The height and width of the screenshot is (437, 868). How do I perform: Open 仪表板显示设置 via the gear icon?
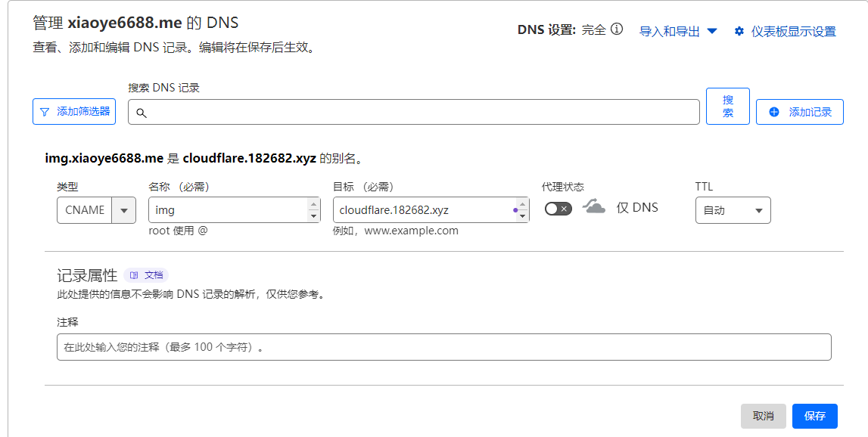tap(739, 32)
